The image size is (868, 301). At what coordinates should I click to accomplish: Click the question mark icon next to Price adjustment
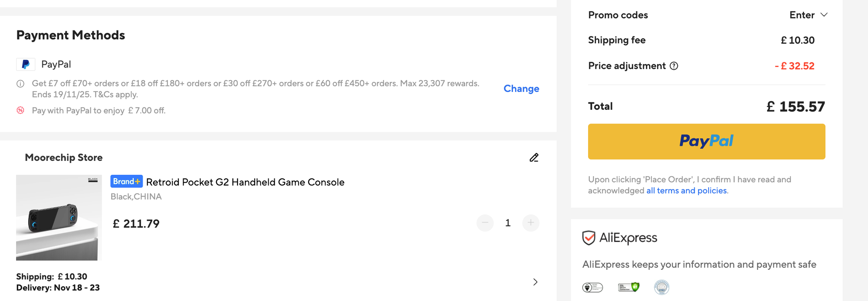[x=674, y=66]
